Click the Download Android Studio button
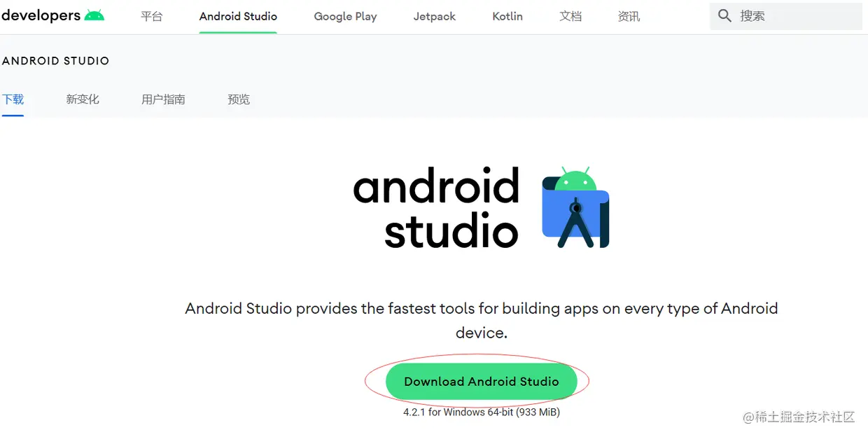The image size is (868, 437). pos(481,381)
